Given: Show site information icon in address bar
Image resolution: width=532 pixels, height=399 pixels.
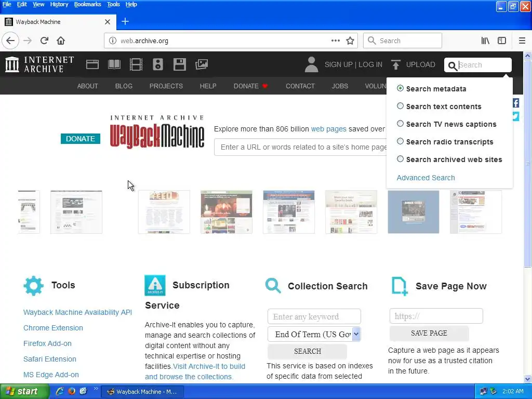Looking at the screenshot, I should click(113, 41).
